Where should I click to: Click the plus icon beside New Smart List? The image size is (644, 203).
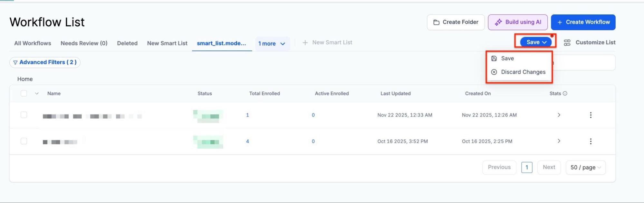point(305,42)
